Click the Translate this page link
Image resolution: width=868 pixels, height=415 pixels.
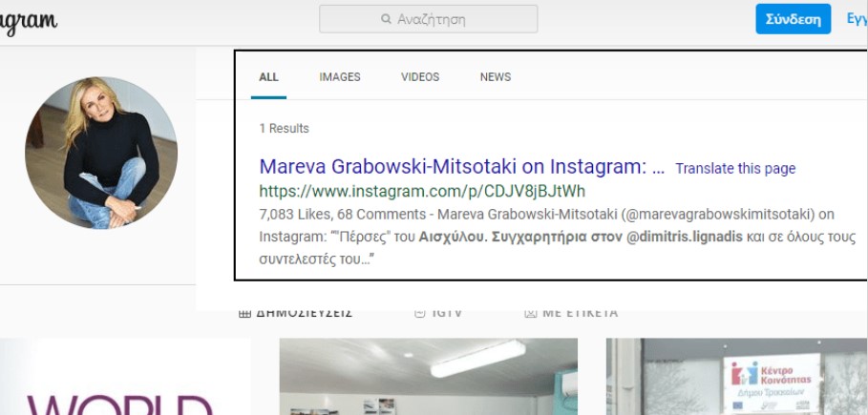coord(735,168)
